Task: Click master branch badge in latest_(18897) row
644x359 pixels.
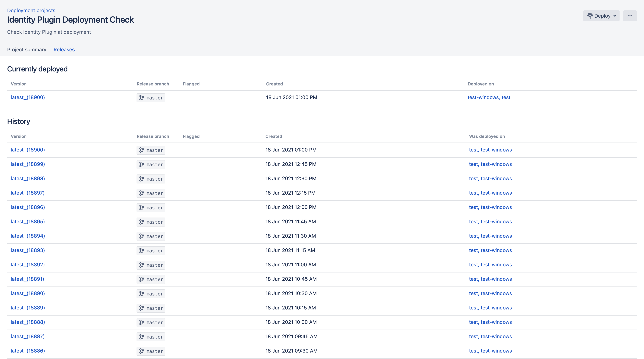Action: tap(151, 193)
